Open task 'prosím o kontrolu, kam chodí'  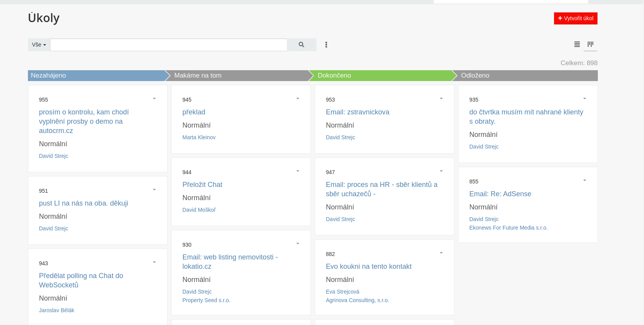84,121
